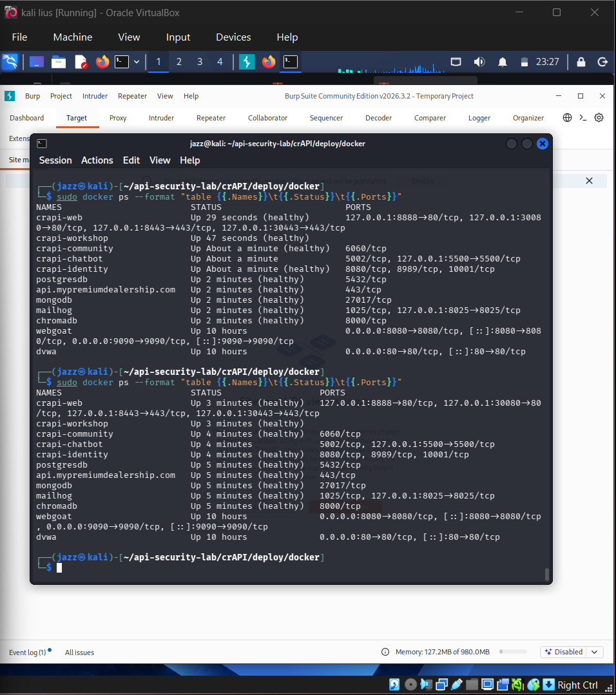The height and width of the screenshot is (695, 616).
Task: Switch to workspace 4
Action: pos(220,62)
